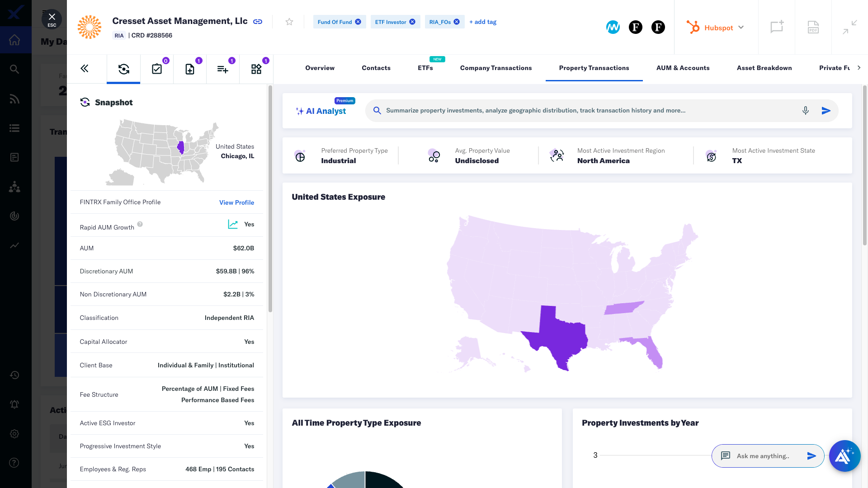Screen dimensions: 868x488
Task: Click the RIA badge under the company name
Action: (119, 36)
